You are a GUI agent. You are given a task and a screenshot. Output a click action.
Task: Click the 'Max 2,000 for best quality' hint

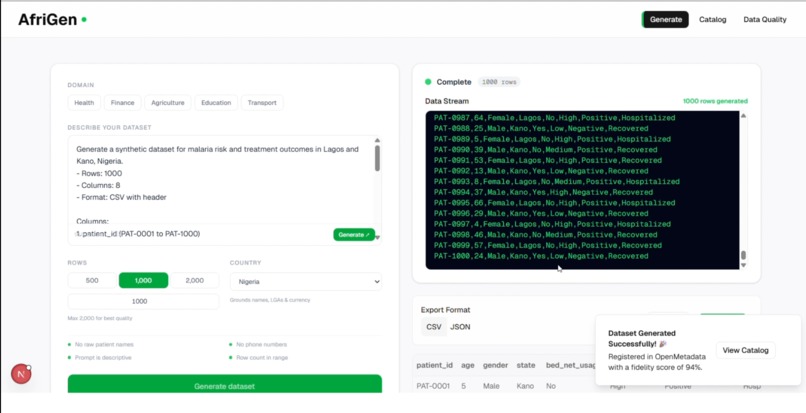(100, 318)
